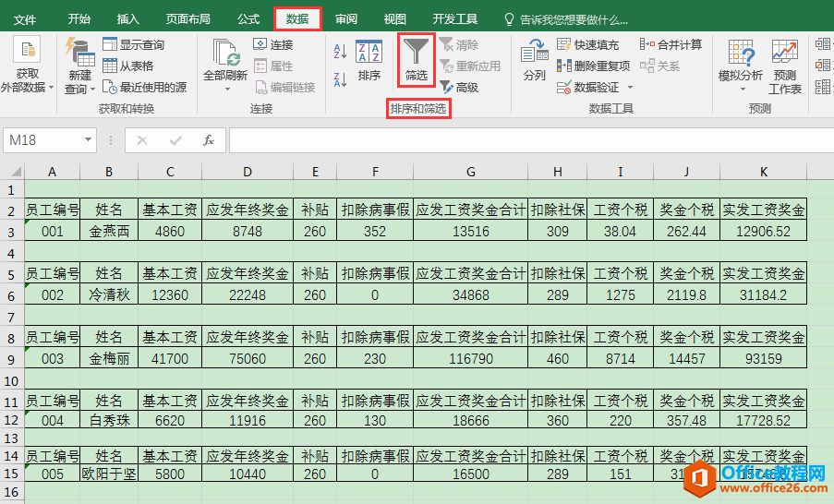Click Show Queries (显示查询)
The height and width of the screenshot is (504, 834).
133,45
